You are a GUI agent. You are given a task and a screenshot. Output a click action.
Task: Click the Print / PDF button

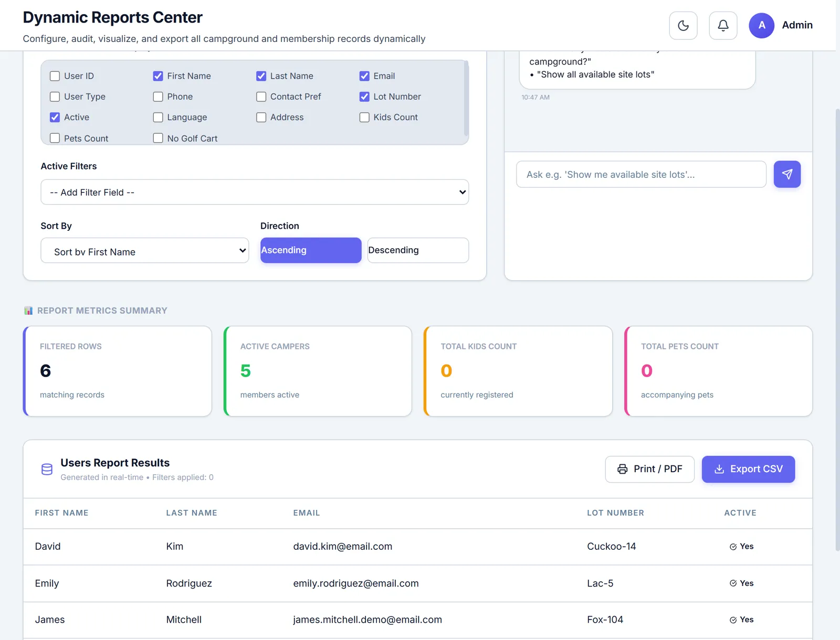[650, 469]
